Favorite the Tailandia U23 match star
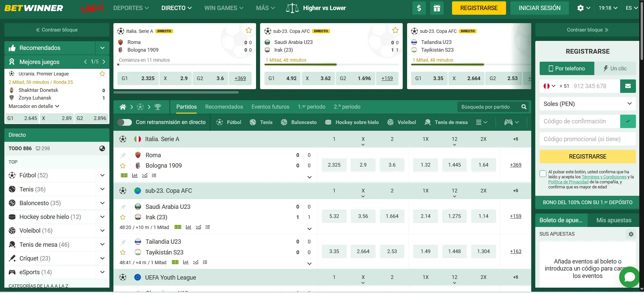Image resolution: width=644 pixels, height=293 pixels. pos(123,252)
